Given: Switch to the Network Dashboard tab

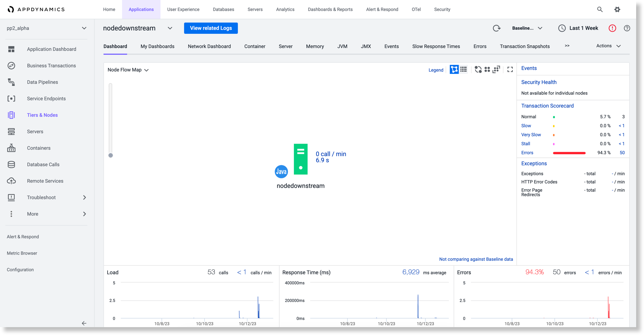Looking at the screenshot, I should tap(209, 46).
